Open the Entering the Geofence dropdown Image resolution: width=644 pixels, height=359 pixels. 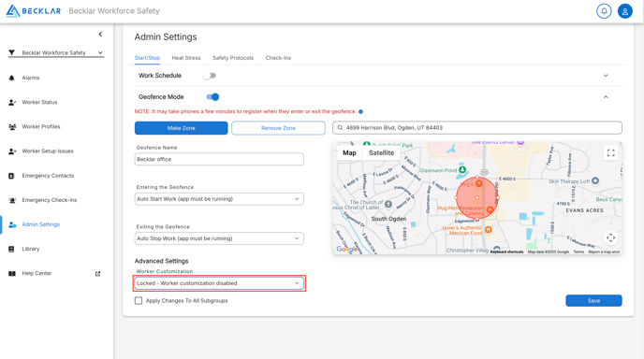point(219,199)
